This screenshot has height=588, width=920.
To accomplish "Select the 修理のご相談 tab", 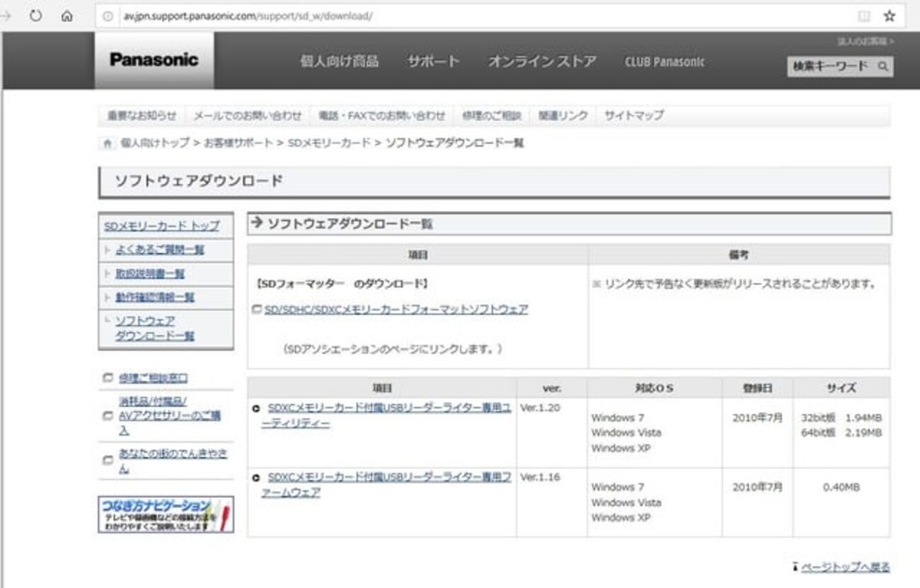I will click(x=492, y=115).
